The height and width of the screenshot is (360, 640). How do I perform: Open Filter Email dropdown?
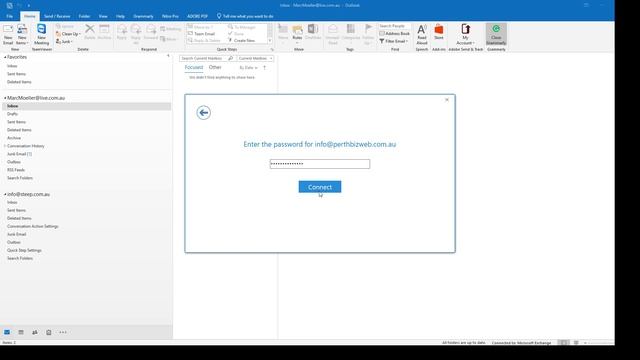[x=394, y=41]
